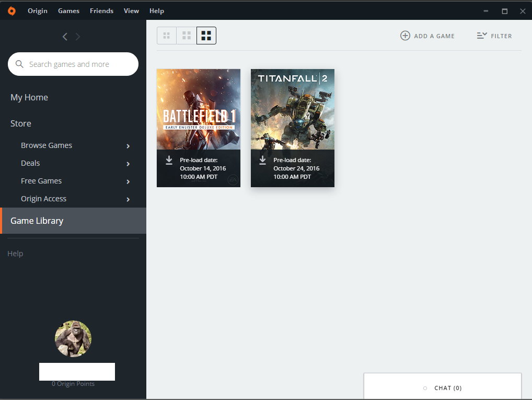Open the Games menu
Image resolution: width=532 pixels, height=400 pixels.
coord(68,11)
